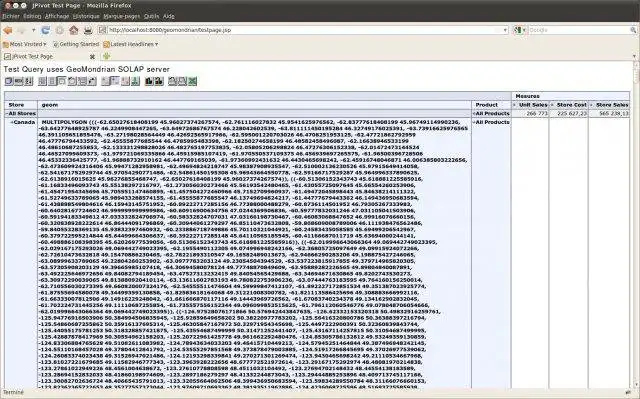Image resolution: width=640 pixels, height=399 pixels.
Task: Open the Fichier menu
Action: tap(11, 16)
